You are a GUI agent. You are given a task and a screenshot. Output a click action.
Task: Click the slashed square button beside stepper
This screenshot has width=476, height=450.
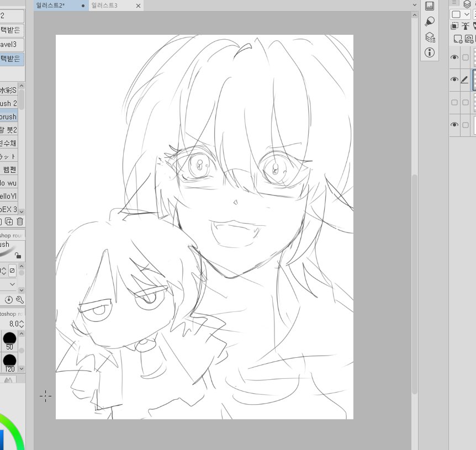click(12, 271)
